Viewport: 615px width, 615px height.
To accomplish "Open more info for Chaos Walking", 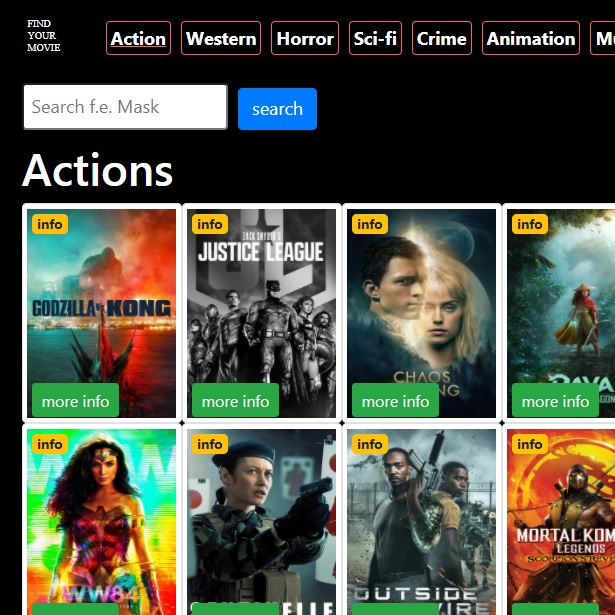I will pos(395,400).
